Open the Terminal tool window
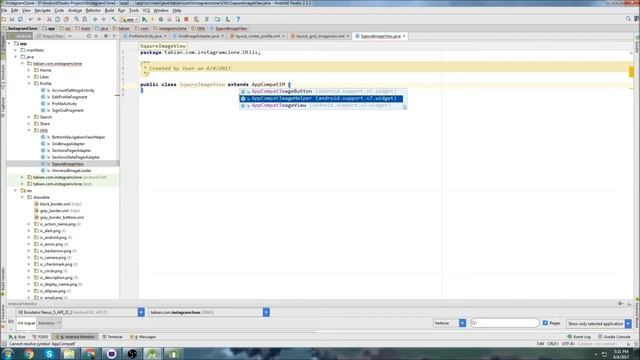Screen dimensions: 640x360 (112, 337)
